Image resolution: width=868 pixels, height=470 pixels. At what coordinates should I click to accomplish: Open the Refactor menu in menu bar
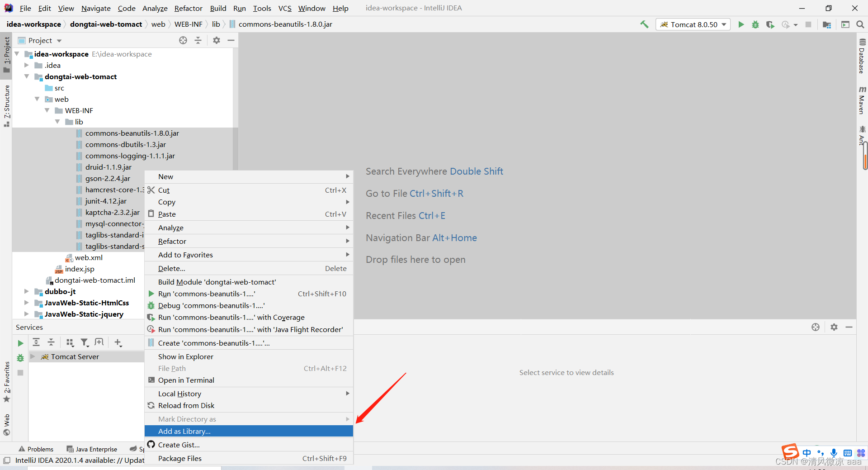pyautogui.click(x=188, y=8)
